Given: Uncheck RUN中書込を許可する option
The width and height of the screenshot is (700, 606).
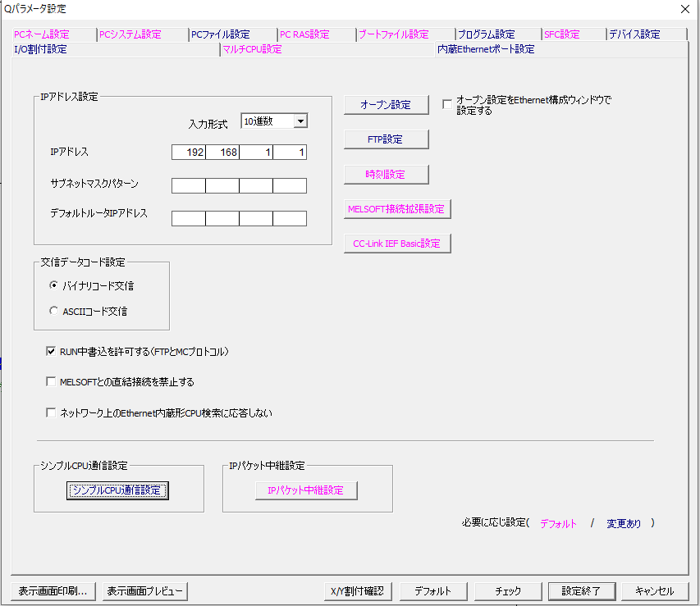Looking at the screenshot, I should pos(51,351).
